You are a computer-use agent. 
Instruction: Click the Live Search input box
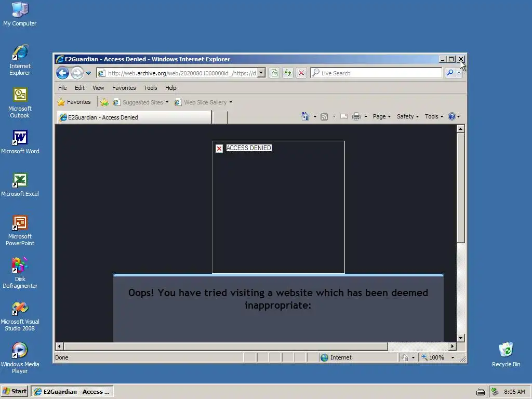[376, 73]
